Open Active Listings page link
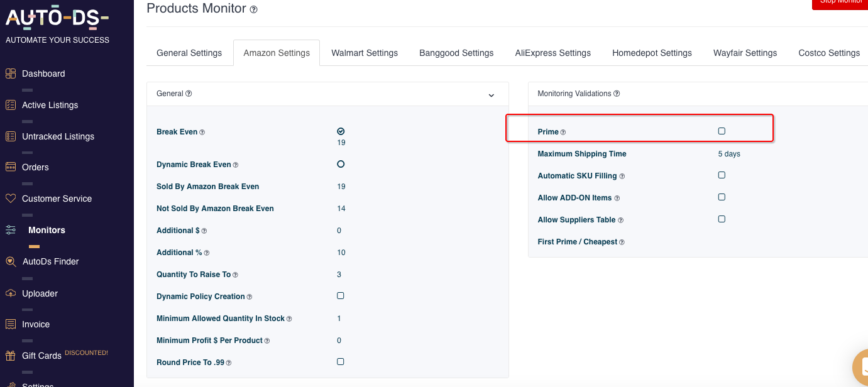The image size is (868, 387). pyautogui.click(x=50, y=105)
